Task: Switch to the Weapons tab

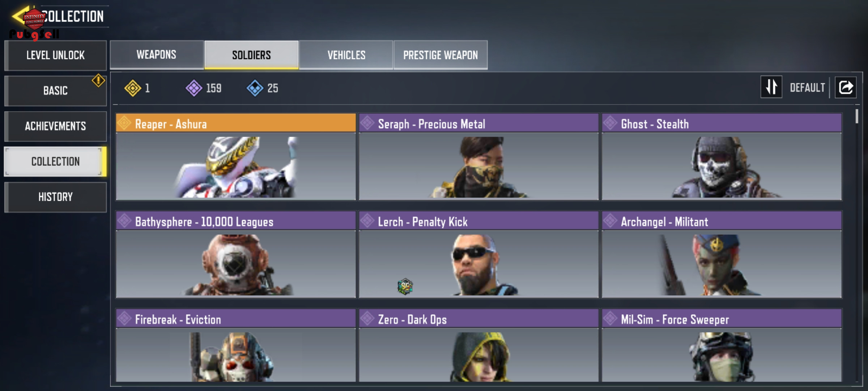Action: pyautogui.click(x=157, y=55)
